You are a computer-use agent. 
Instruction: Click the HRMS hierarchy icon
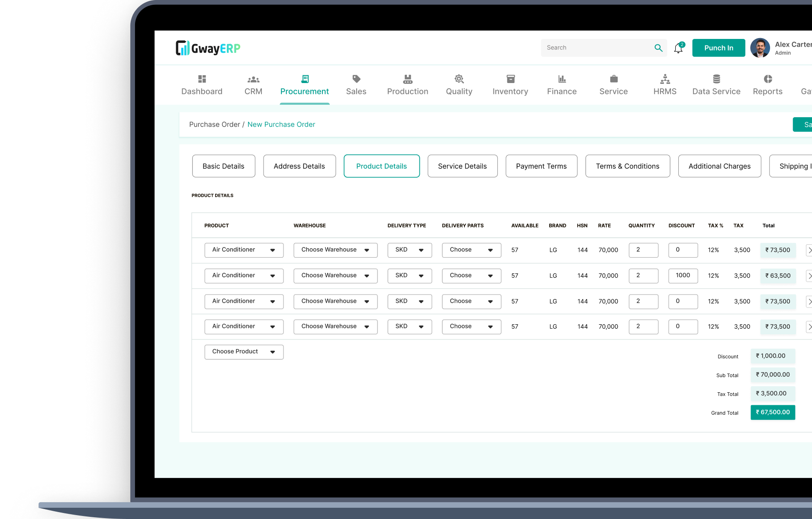pyautogui.click(x=665, y=79)
